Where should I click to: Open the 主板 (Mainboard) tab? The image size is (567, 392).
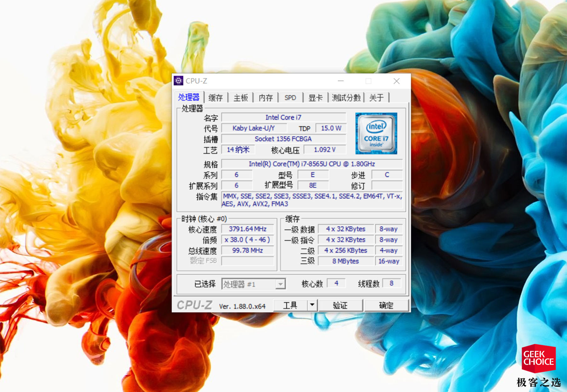[x=240, y=98]
